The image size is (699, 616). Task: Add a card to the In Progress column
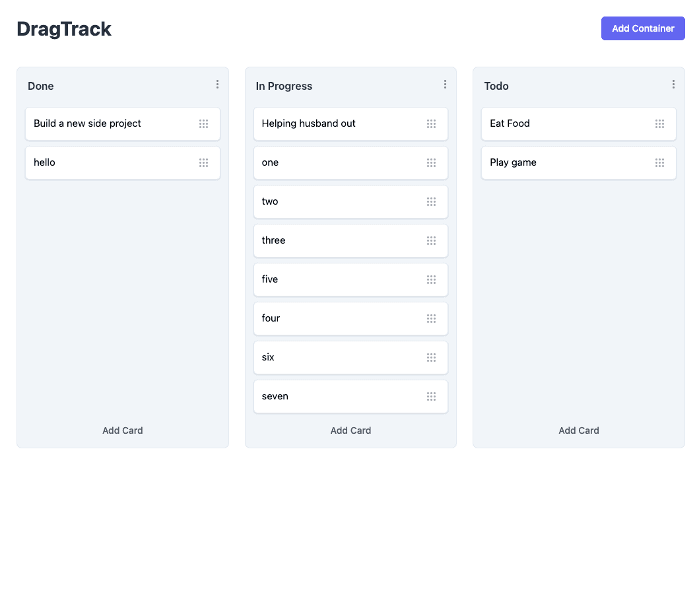(351, 430)
